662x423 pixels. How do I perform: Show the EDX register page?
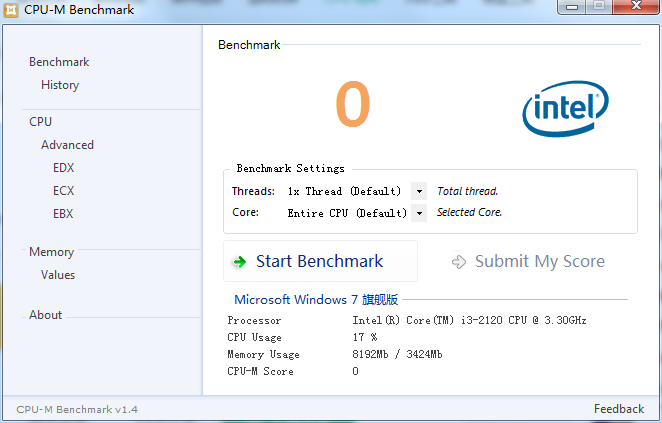click(63, 168)
